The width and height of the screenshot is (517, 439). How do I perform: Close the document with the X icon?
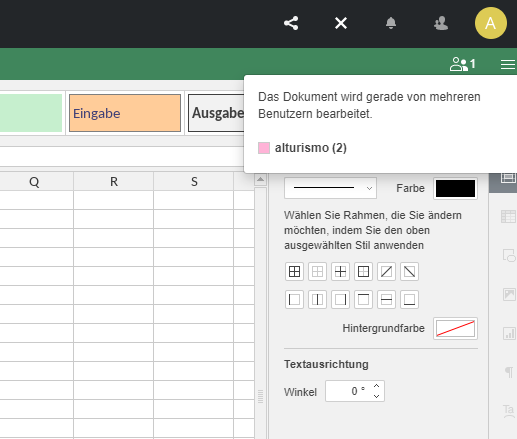click(x=341, y=23)
